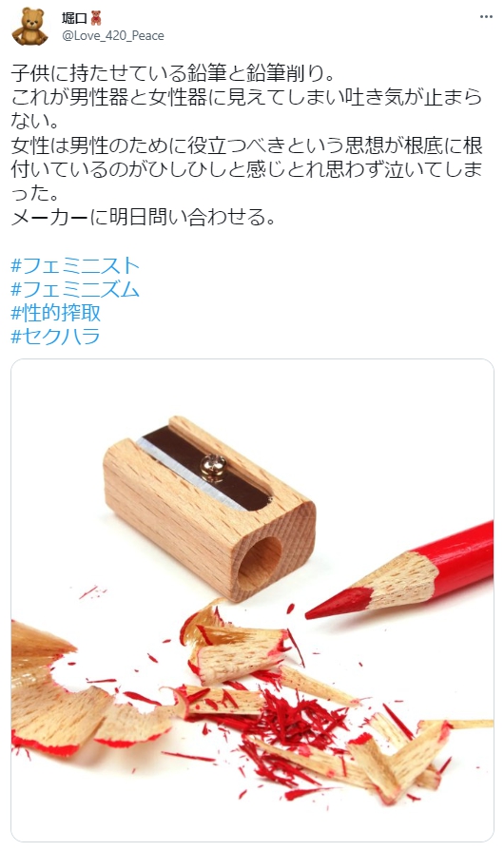Click the teddy bear profile avatar

pos(29,27)
